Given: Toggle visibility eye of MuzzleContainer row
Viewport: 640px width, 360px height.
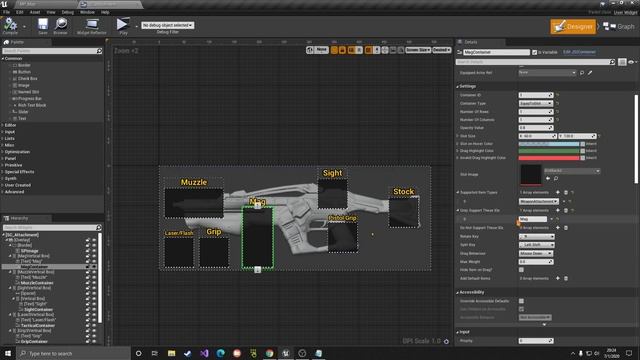Looking at the screenshot, I should pos(94,282).
